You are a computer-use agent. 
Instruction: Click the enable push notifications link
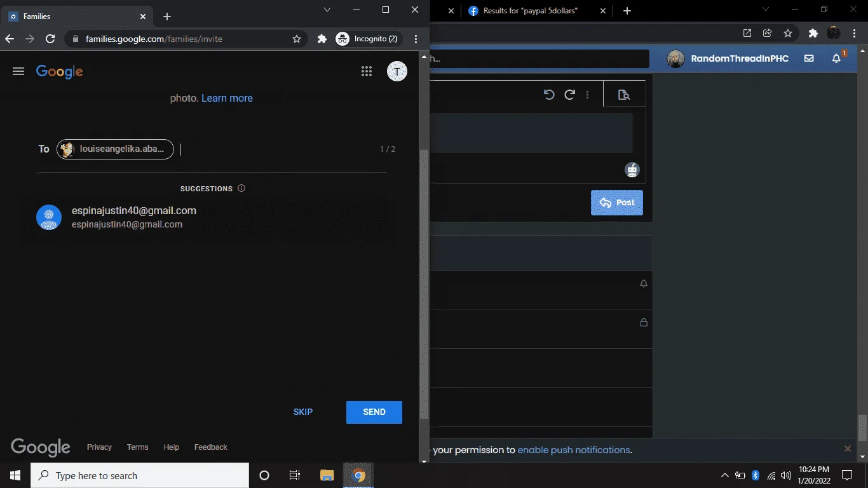[574, 450]
